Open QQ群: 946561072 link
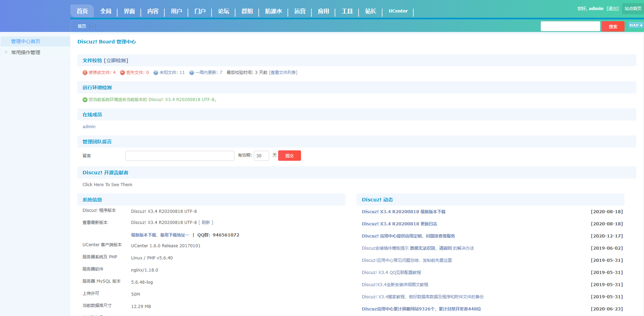Screen dimensions: 644x316 pos(218,235)
